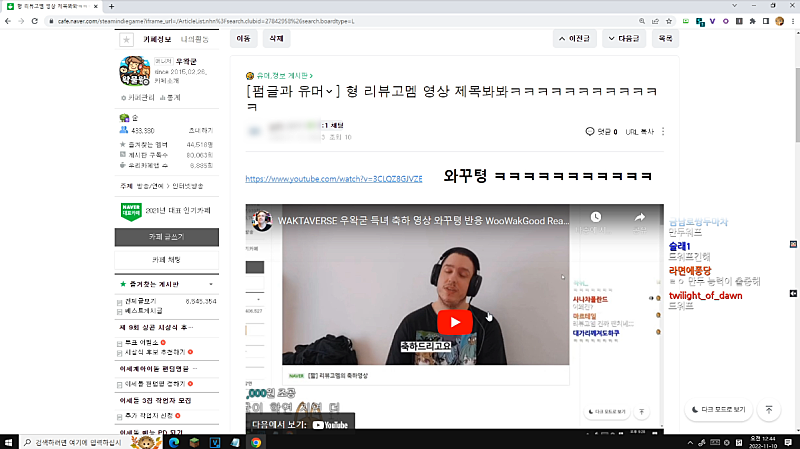Image resolution: width=800 pixels, height=449 pixels.
Task: Click the share arrow icon on video
Action: click(641, 218)
